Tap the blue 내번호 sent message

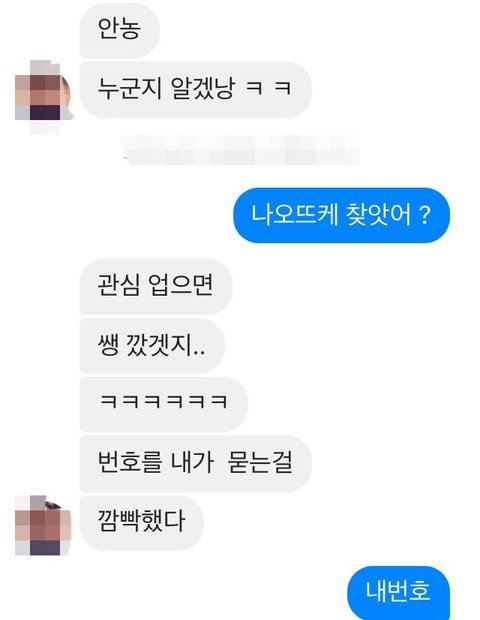coord(398,592)
